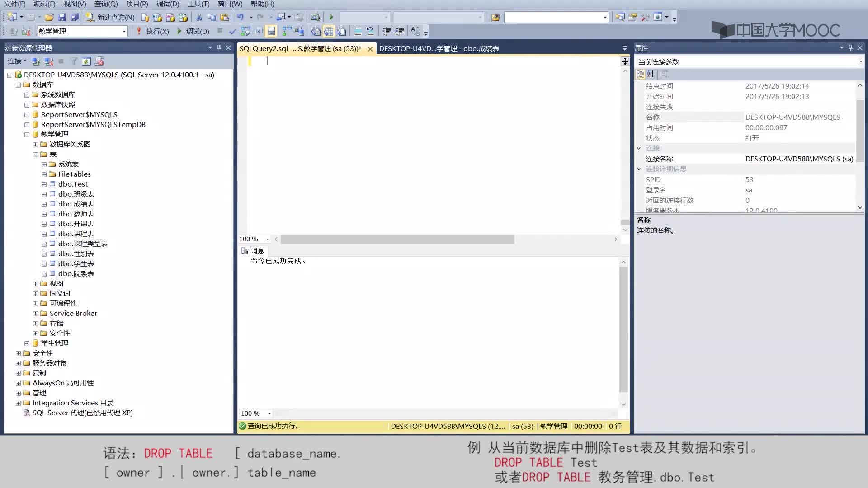Screen dimensions: 868x488
Task: Toggle auto-hide pin on Object Explorer
Action: 219,47
